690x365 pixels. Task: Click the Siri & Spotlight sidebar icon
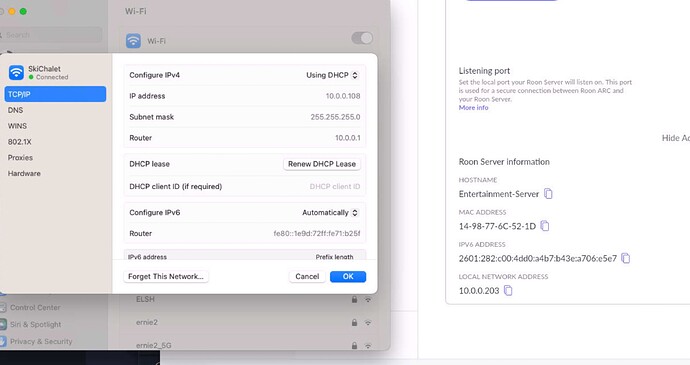[x=3, y=324]
